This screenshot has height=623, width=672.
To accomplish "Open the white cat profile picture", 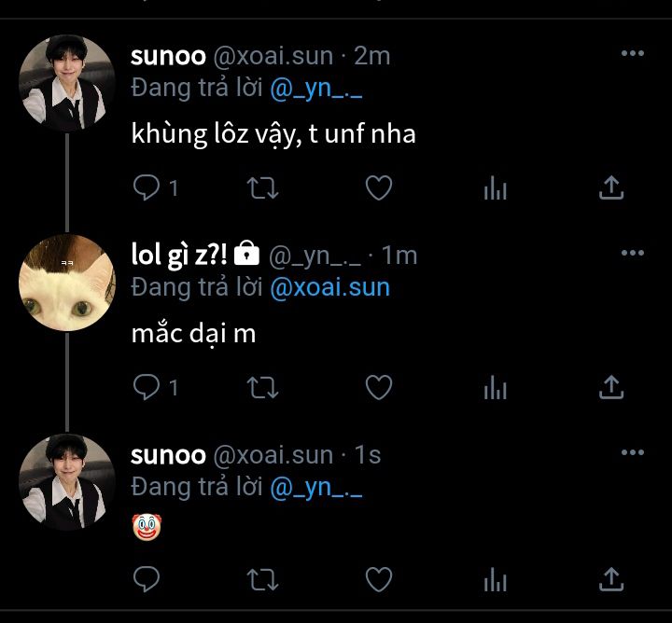I will click(x=67, y=283).
